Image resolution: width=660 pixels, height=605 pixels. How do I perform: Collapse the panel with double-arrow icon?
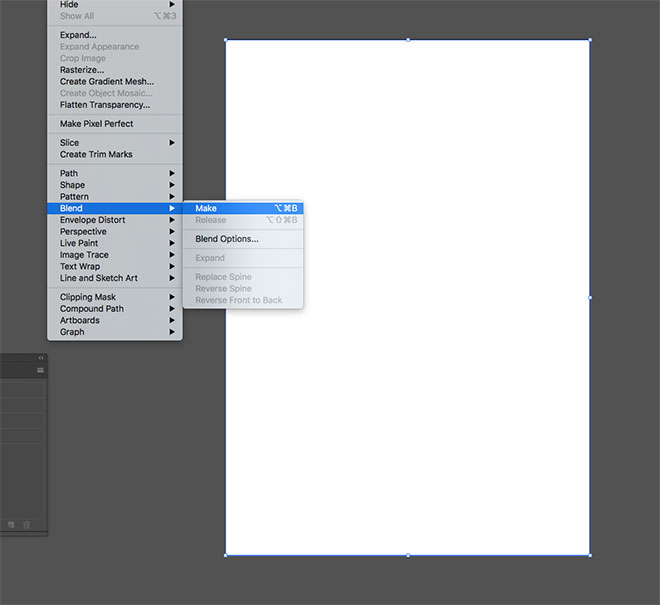click(x=41, y=358)
